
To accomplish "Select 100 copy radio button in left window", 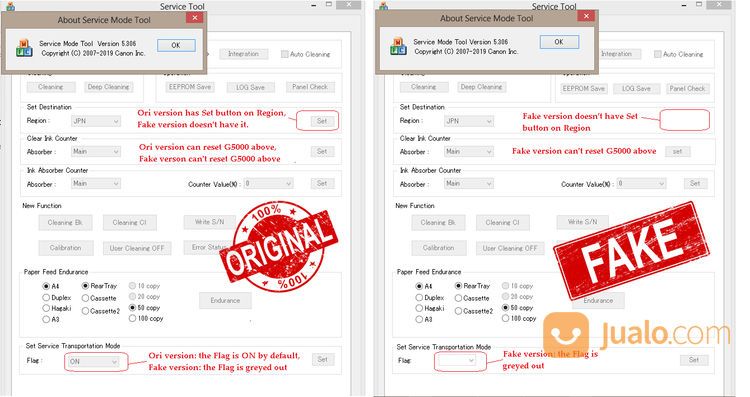I will coord(132,318).
